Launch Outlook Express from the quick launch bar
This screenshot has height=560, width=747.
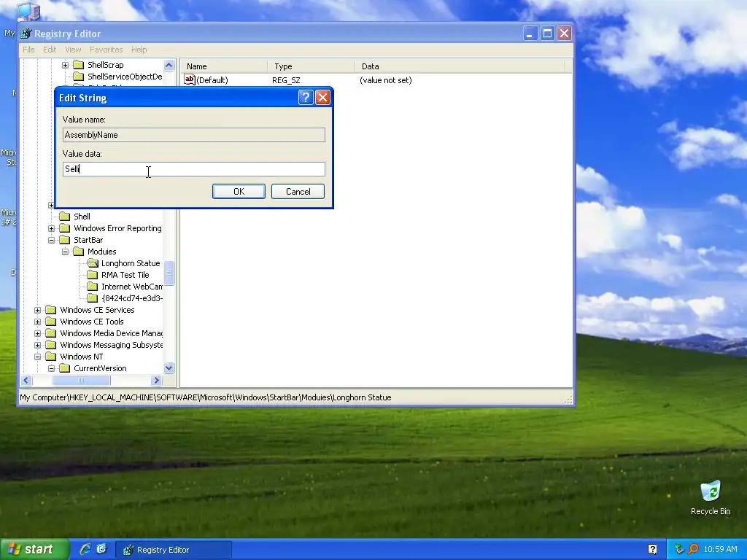[x=102, y=549]
